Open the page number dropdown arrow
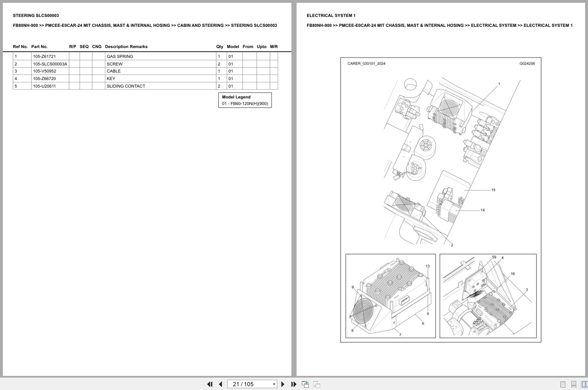Screen dimensions: 588x390 (x=274, y=384)
